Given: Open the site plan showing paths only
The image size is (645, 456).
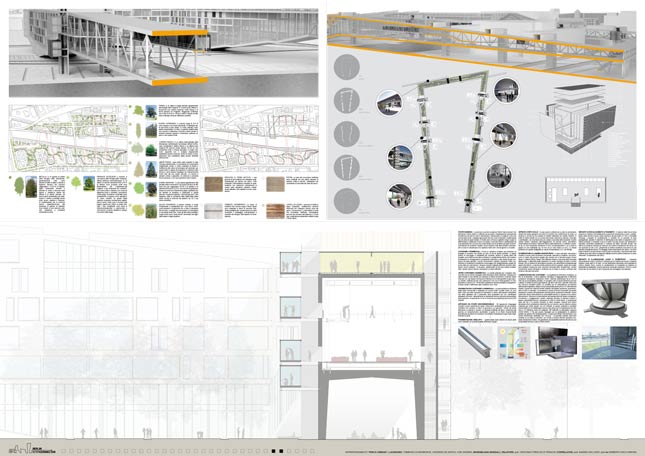Looking at the screenshot, I should click(259, 139).
